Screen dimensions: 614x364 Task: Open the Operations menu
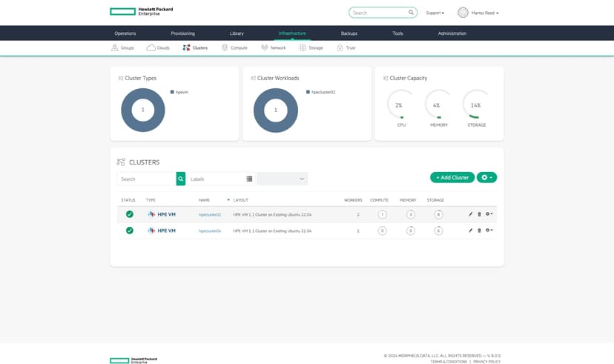pyautogui.click(x=125, y=33)
